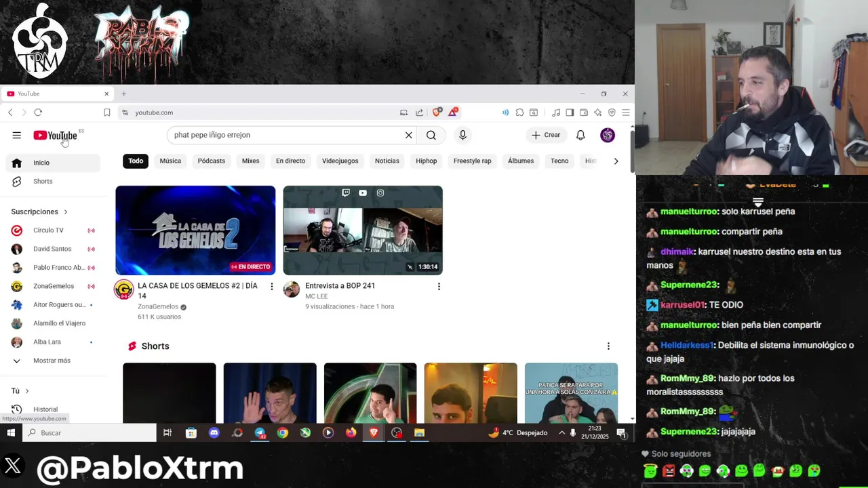Reload the page in the browser
This screenshot has width=868, height=488.
click(x=38, y=113)
